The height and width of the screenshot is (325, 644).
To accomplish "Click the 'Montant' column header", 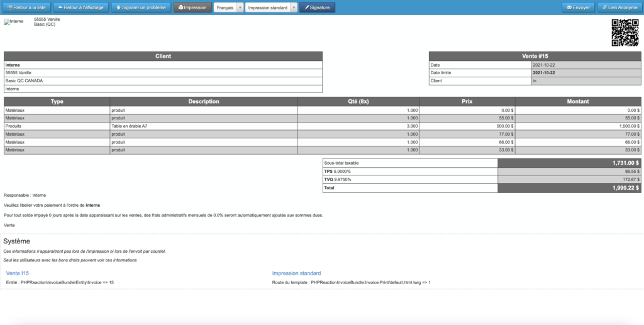I will 577,101.
